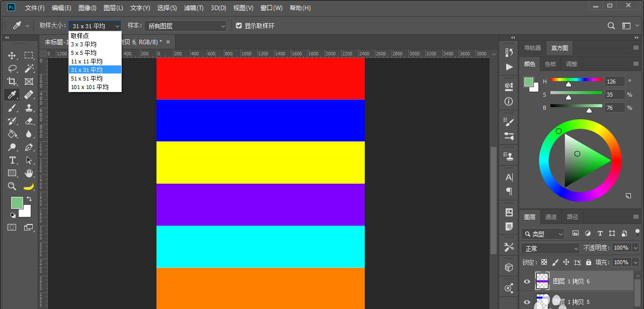Select the Hand tool

(29, 173)
